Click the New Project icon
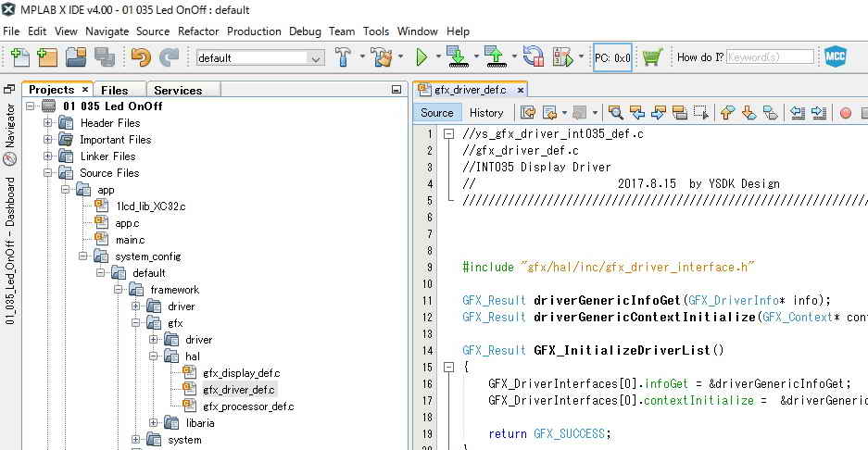The width and height of the screenshot is (868, 450). (x=46, y=57)
